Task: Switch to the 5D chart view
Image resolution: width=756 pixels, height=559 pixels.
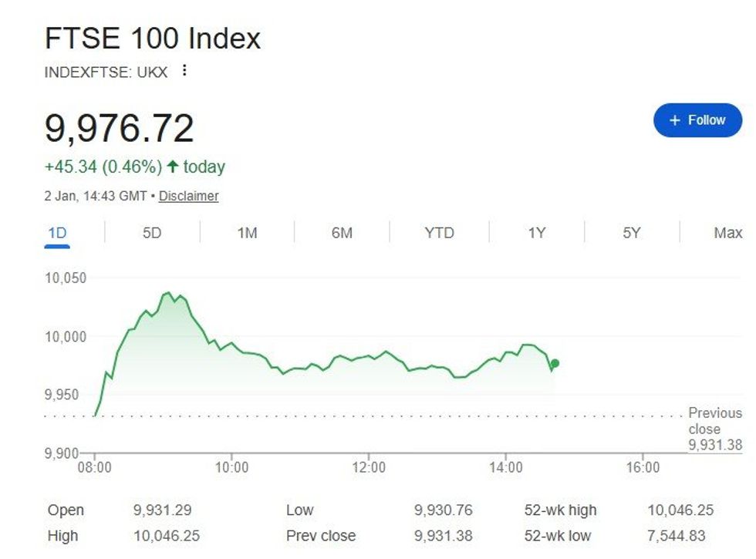Action: point(150,232)
